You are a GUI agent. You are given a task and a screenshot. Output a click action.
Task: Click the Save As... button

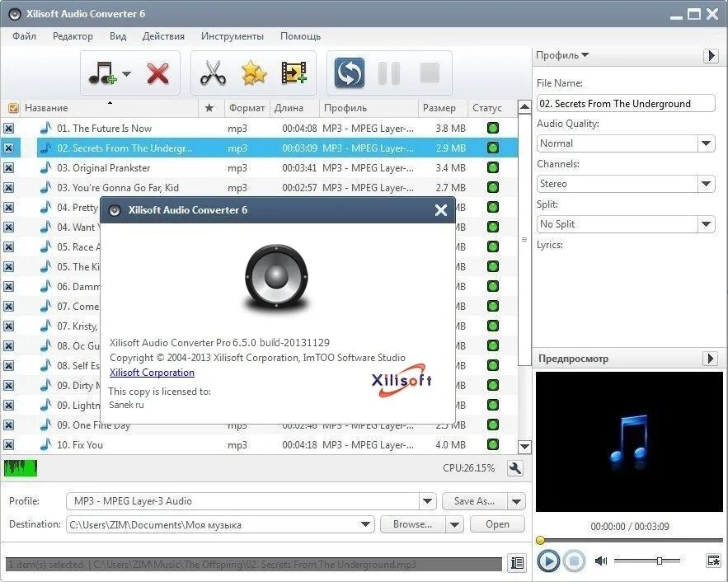(x=475, y=501)
